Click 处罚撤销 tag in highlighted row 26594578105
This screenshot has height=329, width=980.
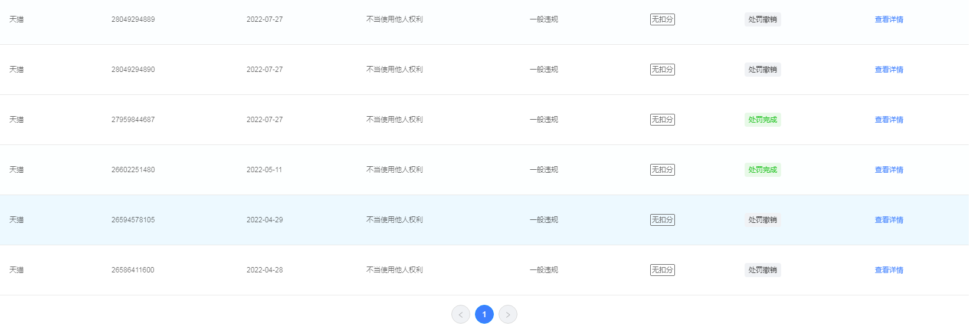762,220
